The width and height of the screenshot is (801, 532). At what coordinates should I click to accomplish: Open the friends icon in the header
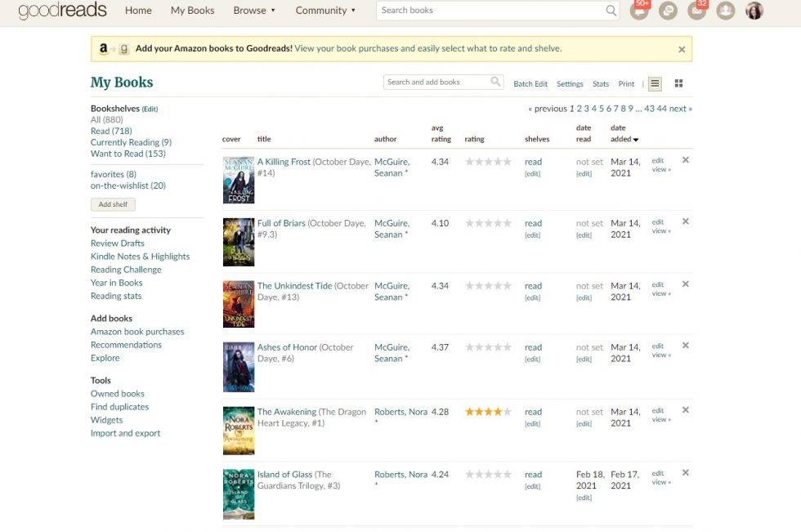pos(726,11)
